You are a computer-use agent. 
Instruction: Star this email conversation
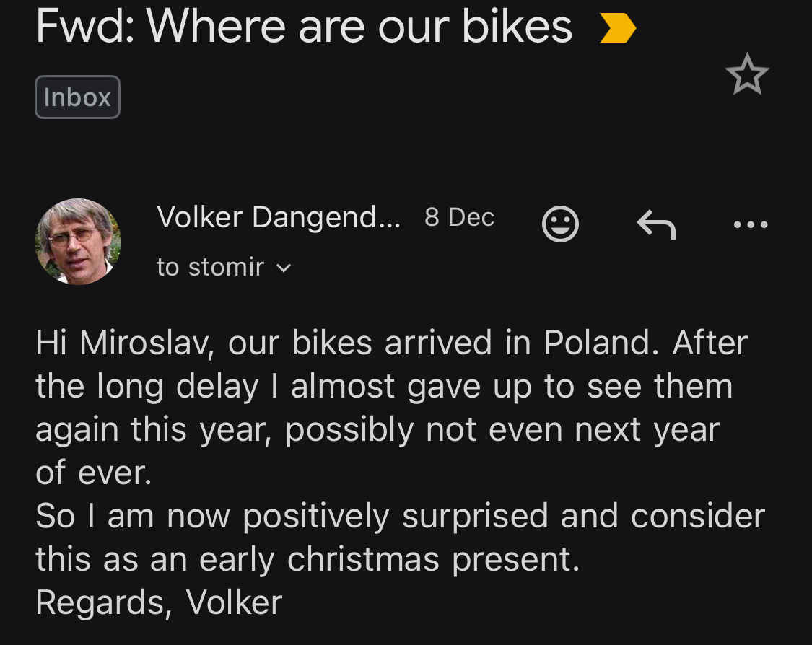[747, 74]
